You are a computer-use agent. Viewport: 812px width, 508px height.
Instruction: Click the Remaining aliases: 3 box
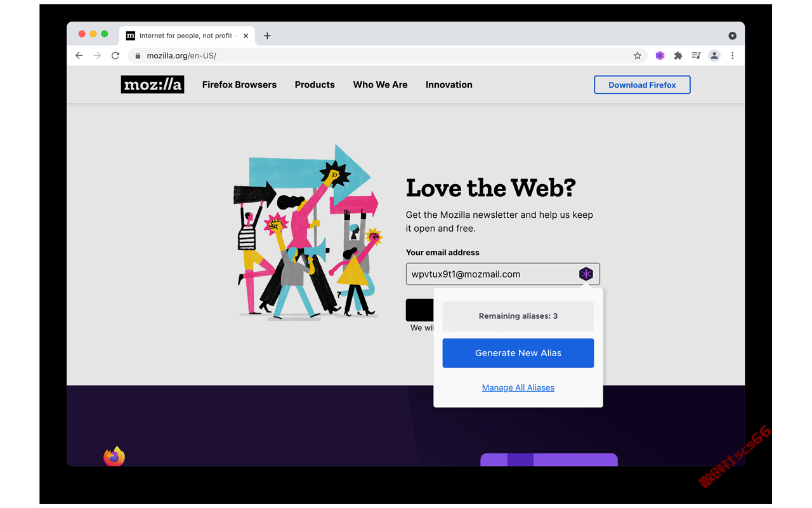pos(518,316)
